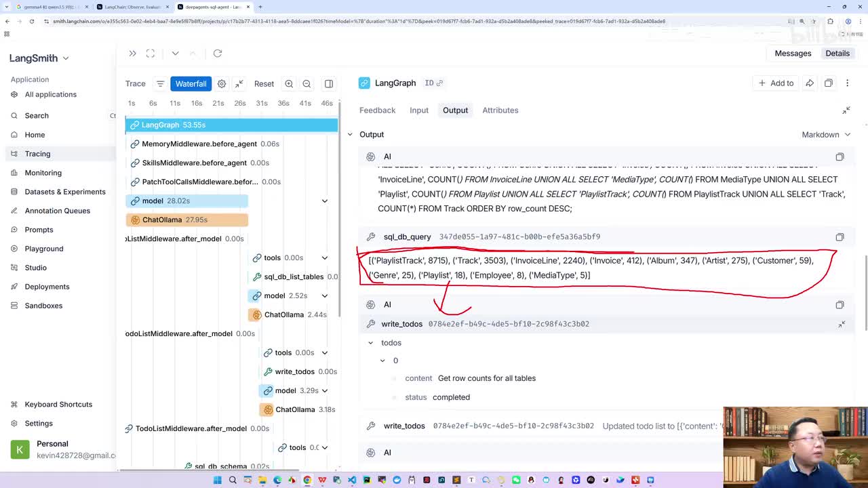This screenshot has width=868, height=488.
Task: Copy the sql_db_query result
Action: [x=840, y=237]
